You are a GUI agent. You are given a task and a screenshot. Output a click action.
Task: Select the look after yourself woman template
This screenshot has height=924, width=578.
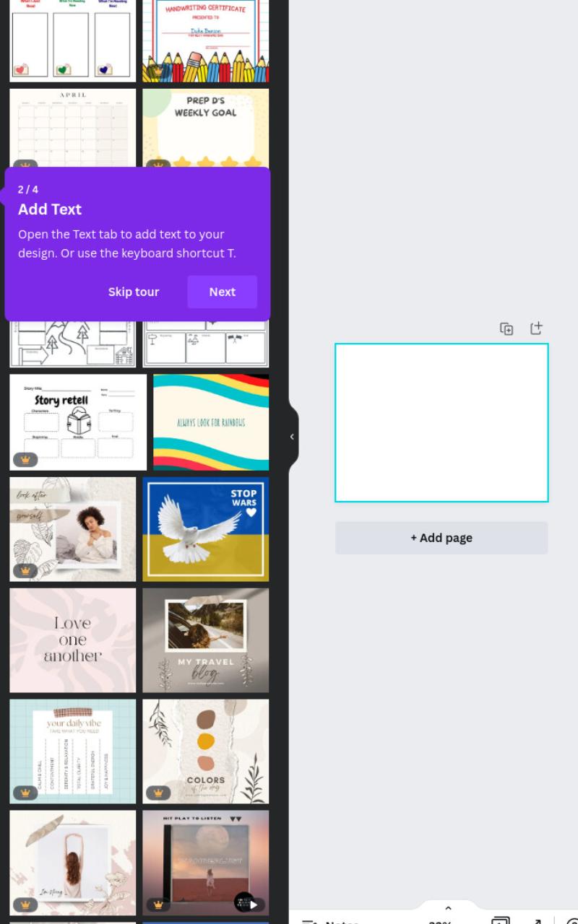click(72, 529)
